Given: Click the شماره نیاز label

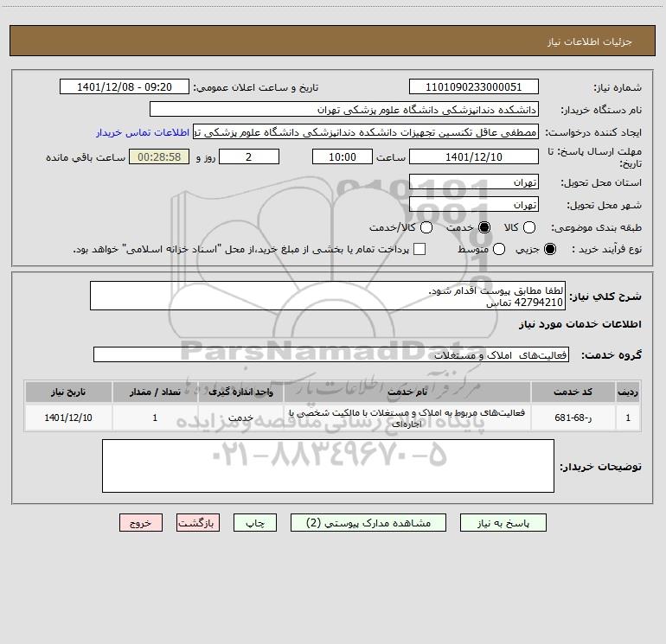Looking at the screenshot, I should point(618,88).
